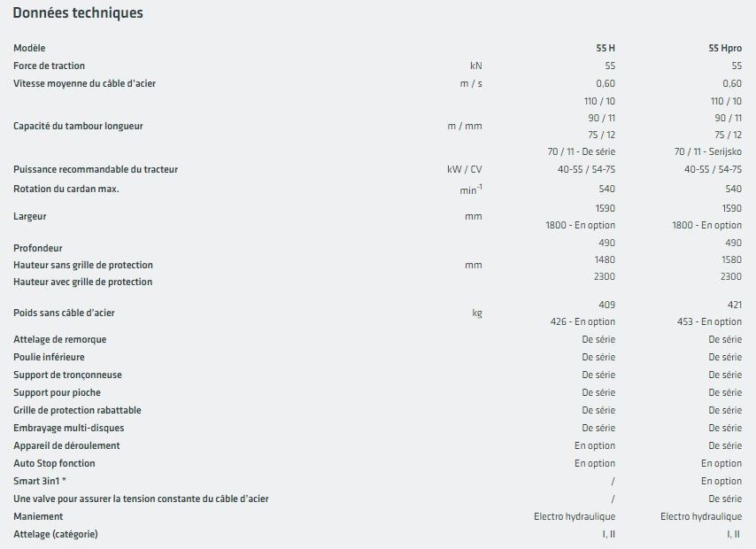Click "Hauteur avec grille de protection" label
Image resolution: width=756 pixels, height=549 pixels.
[x=83, y=282]
